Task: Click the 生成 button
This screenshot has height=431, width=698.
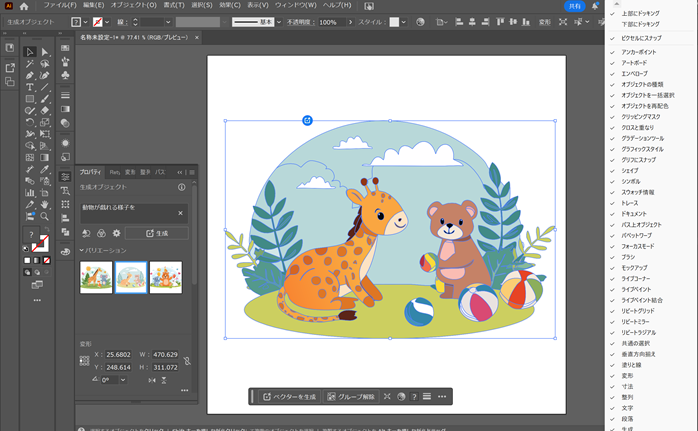Action: [x=156, y=233]
